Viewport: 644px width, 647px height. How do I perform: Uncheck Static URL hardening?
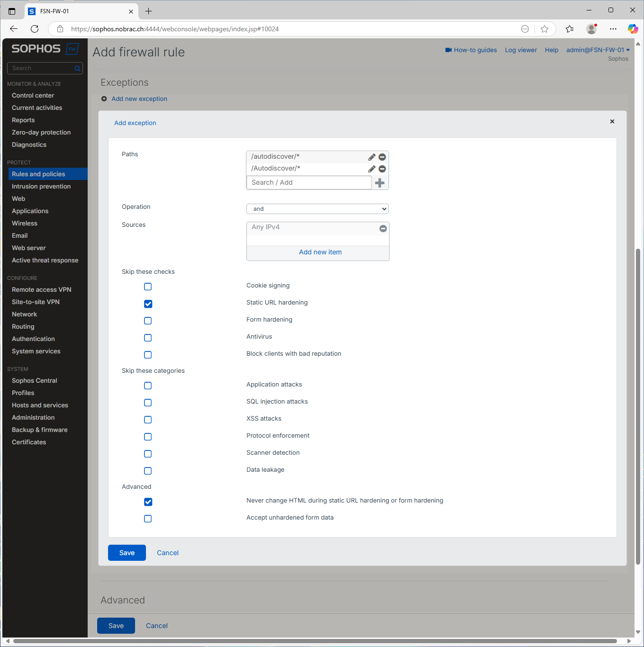[148, 304]
